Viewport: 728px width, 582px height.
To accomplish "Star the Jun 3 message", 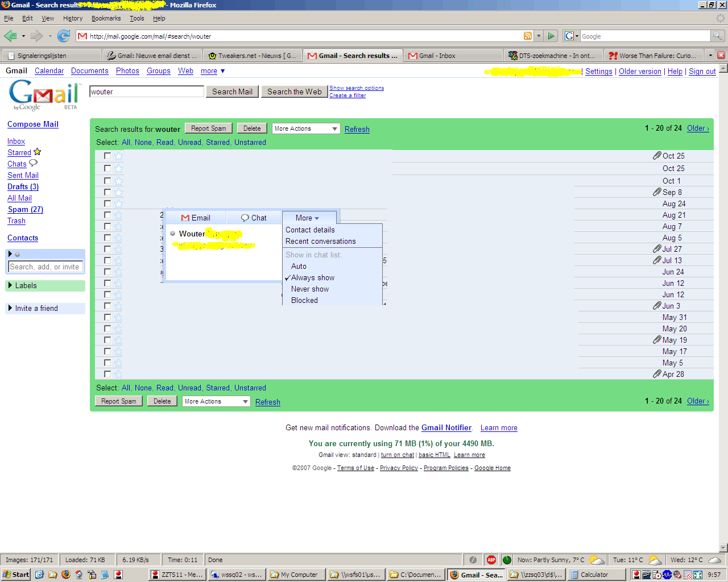I will [x=118, y=306].
